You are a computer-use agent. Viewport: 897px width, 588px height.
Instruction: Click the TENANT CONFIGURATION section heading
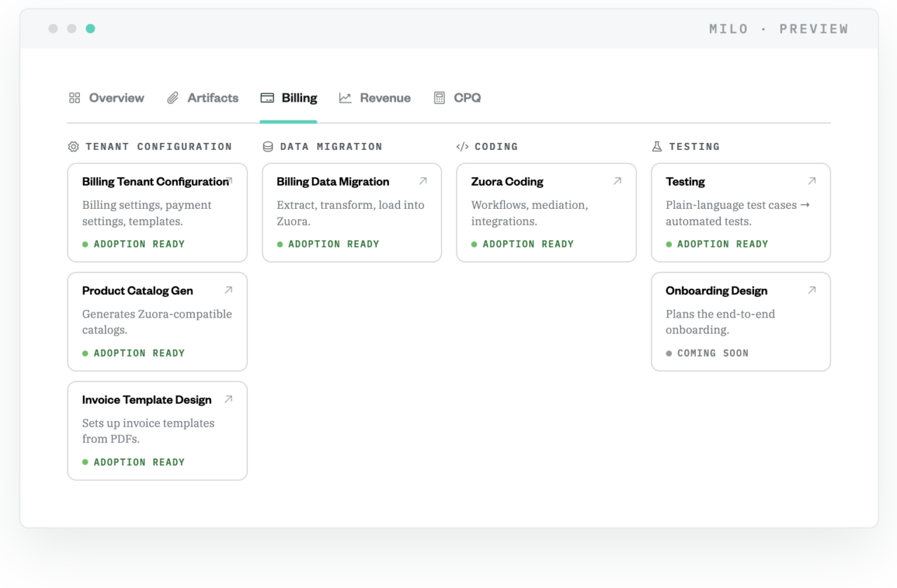159,146
